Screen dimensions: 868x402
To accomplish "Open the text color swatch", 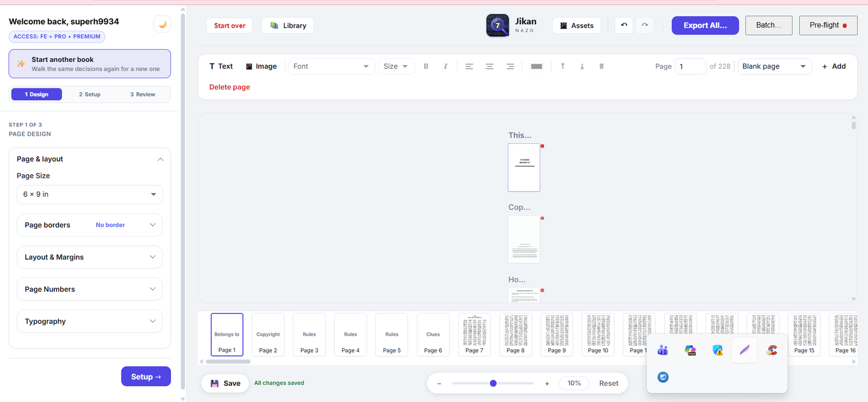I will pyautogui.click(x=537, y=66).
